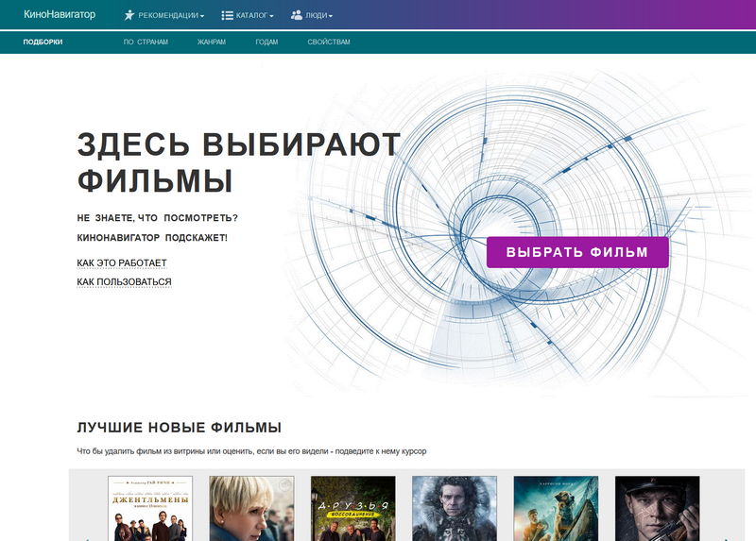Switch to the Годам collections tab

[x=266, y=42]
